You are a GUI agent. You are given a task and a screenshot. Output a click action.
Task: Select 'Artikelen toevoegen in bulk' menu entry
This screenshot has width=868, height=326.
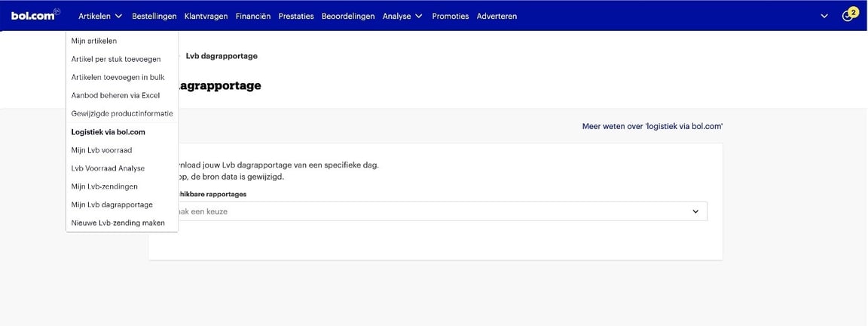pyautogui.click(x=118, y=78)
